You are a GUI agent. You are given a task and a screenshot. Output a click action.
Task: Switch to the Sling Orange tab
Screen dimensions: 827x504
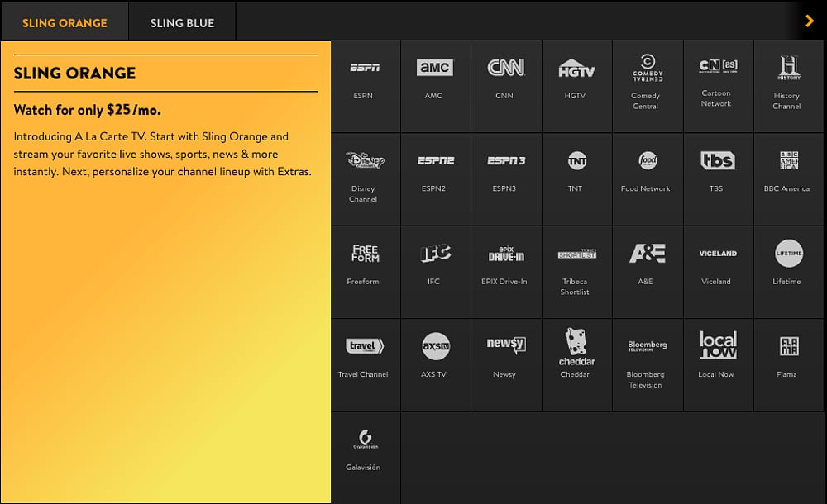click(x=65, y=22)
